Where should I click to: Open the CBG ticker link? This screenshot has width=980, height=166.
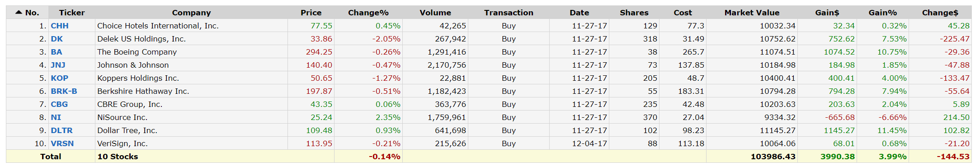(59, 104)
